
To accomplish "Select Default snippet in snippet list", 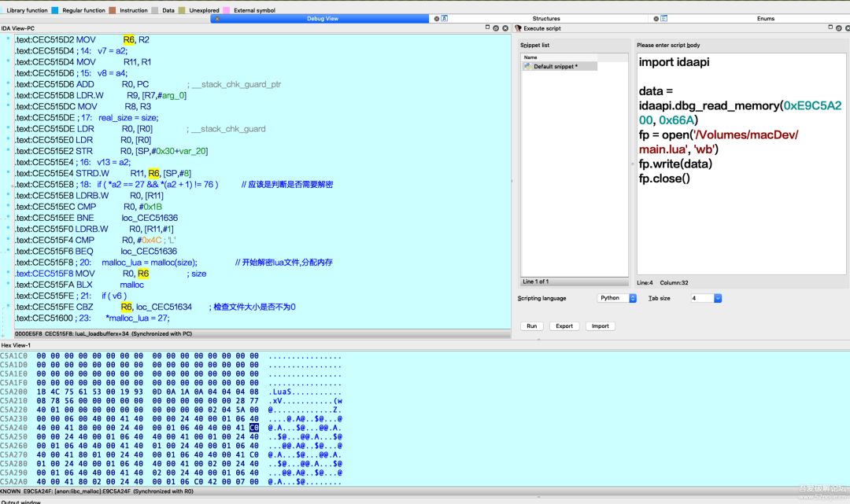I will click(x=557, y=67).
